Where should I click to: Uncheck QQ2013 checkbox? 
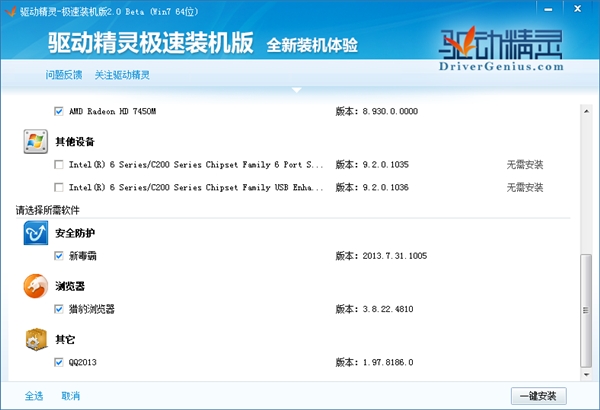tap(59, 362)
